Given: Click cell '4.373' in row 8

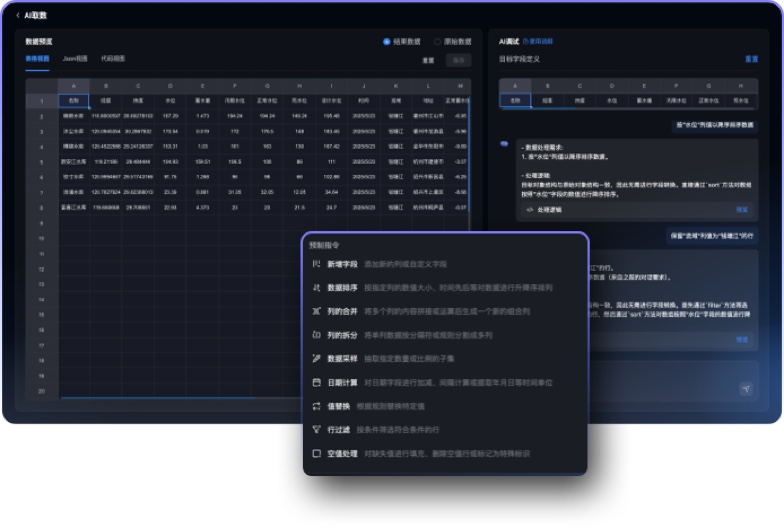Looking at the screenshot, I should point(202,208).
